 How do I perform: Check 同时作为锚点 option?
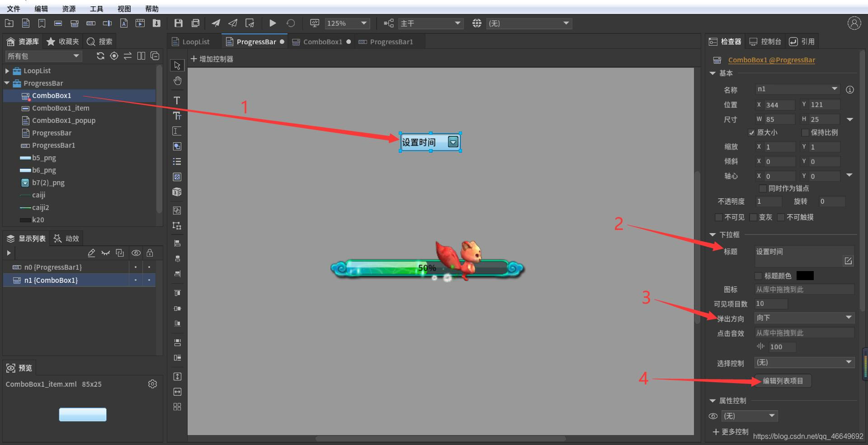(x=763, y=188)
